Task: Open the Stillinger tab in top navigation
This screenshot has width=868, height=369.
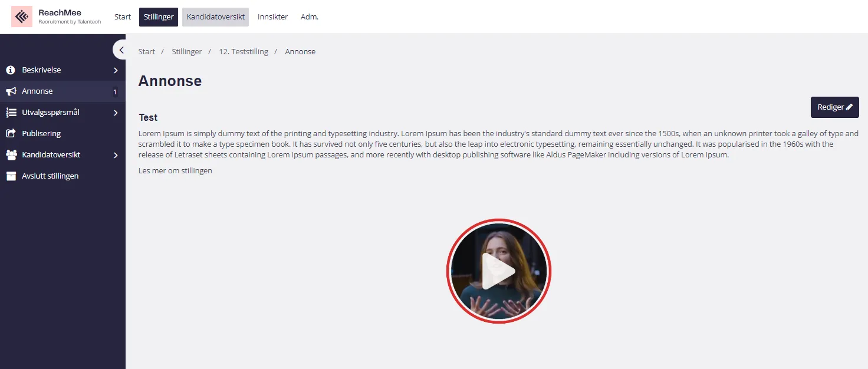Action: pyautogui.click(x=159, y=17)
